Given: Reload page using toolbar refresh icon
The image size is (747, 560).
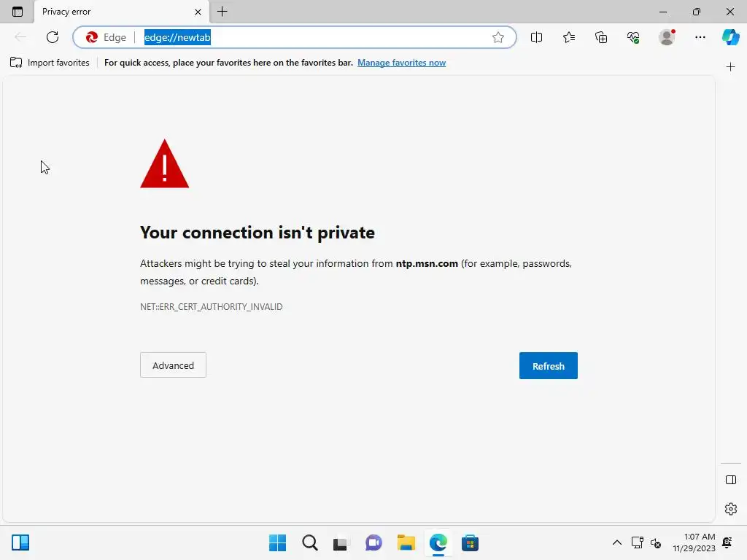Looking at the screenshot, I should [53, 37].
